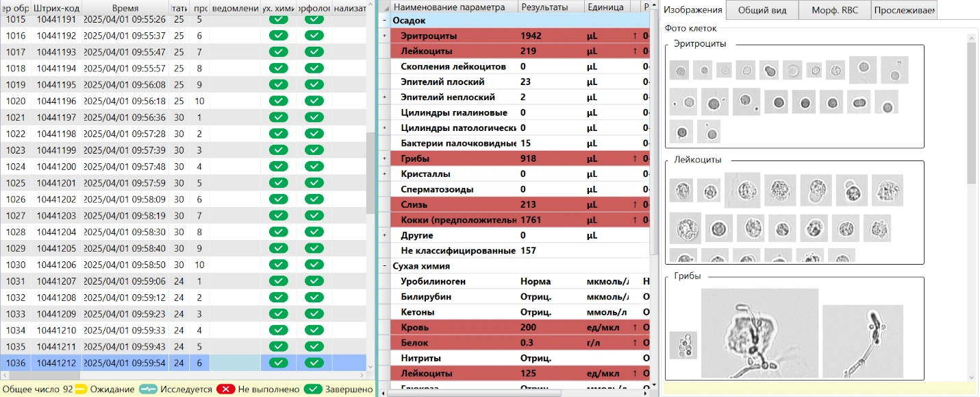Screen dimensions: 980x397
Task: Collapse the Осадок section
Action: (x=384, y=21)
